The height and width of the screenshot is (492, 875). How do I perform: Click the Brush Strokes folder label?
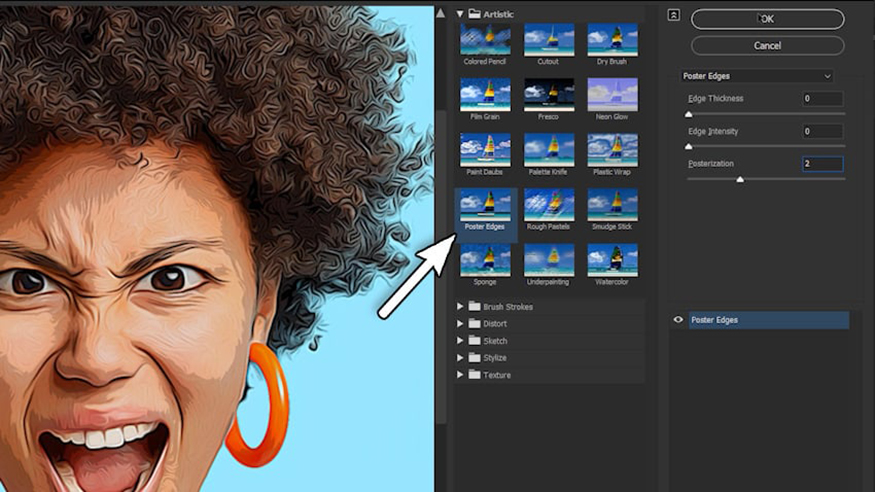(x=508, y=307)
